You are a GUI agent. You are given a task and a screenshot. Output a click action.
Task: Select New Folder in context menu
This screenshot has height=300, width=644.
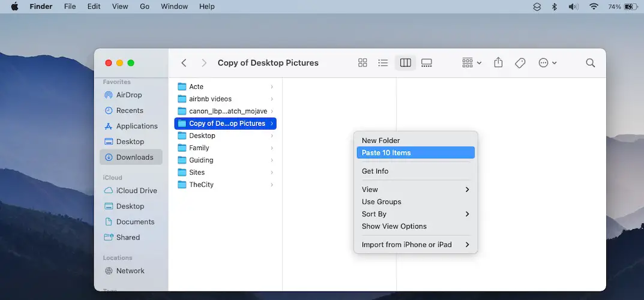pos(381,140)
